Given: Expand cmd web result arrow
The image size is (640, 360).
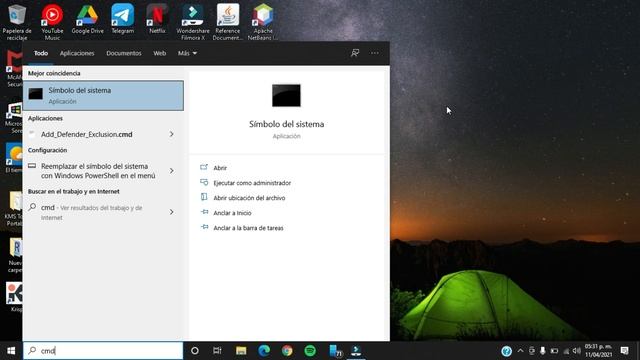Looking at the screenshot, I should click(x=172, y=212).
